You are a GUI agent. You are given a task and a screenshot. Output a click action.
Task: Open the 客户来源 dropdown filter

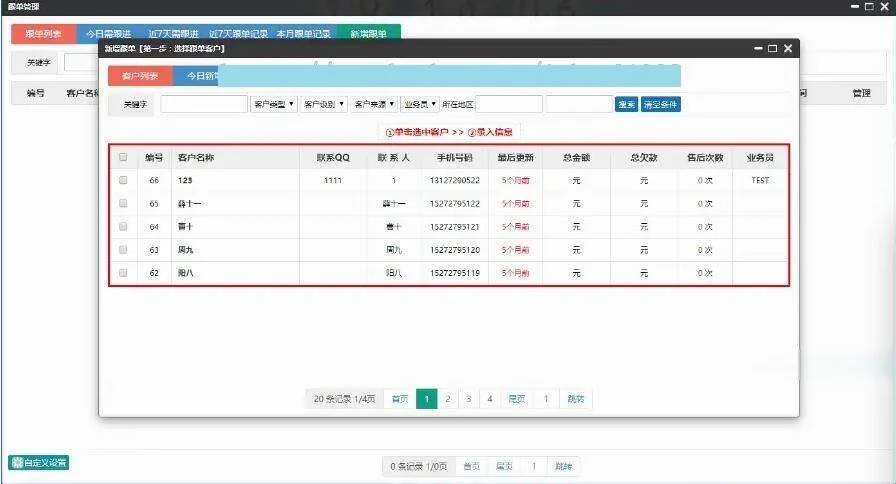click(x=375, y=104)
